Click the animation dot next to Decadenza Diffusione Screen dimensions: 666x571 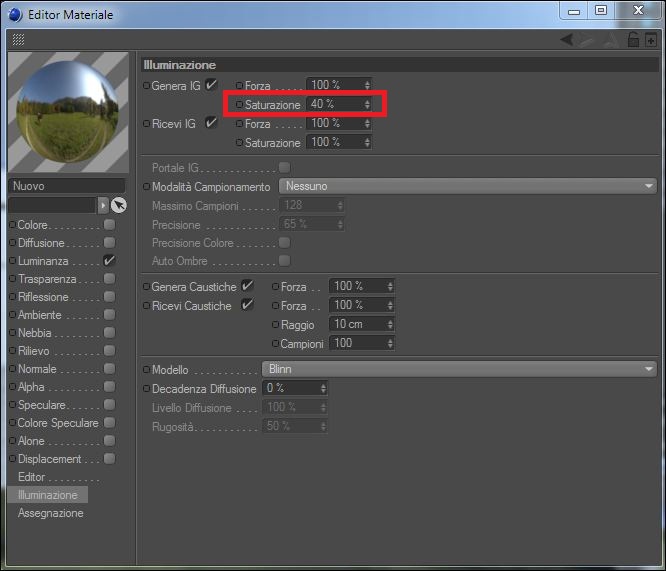point(147,388)
